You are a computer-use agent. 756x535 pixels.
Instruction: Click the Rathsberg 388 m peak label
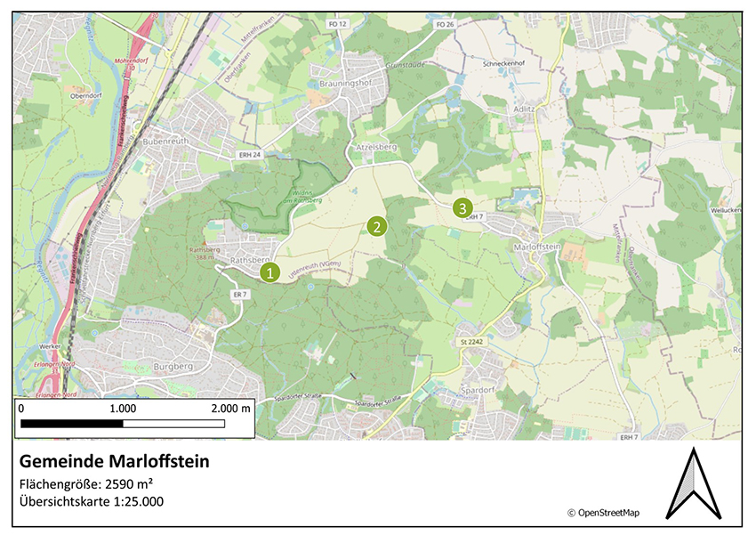(x=205, y=254)
